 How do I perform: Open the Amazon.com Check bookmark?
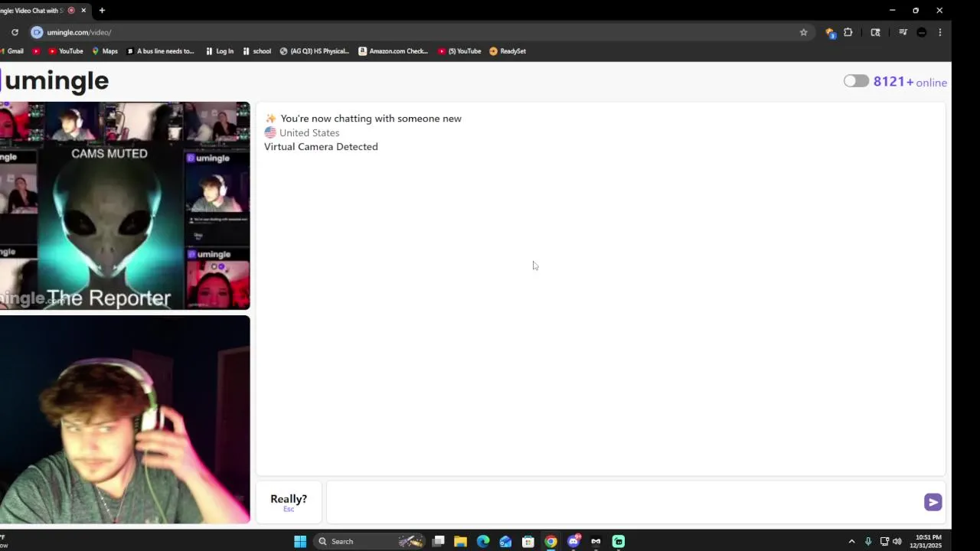(394, 51)
